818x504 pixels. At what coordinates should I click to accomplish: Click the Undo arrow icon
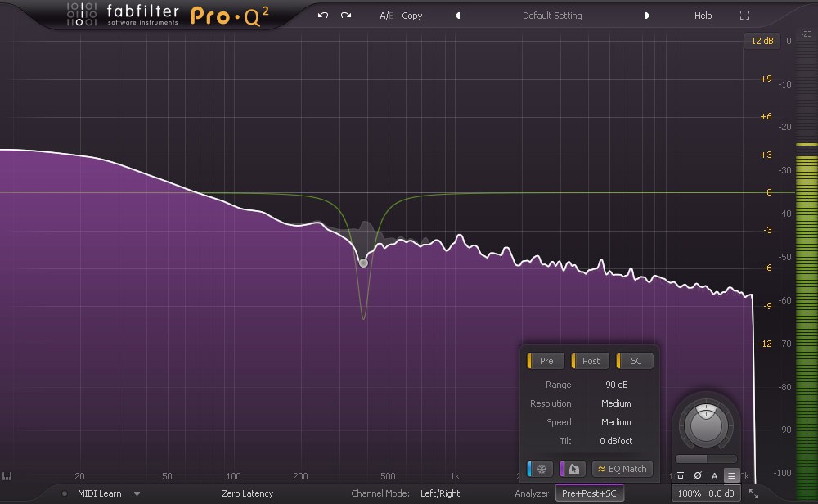[x=323, y=15]
